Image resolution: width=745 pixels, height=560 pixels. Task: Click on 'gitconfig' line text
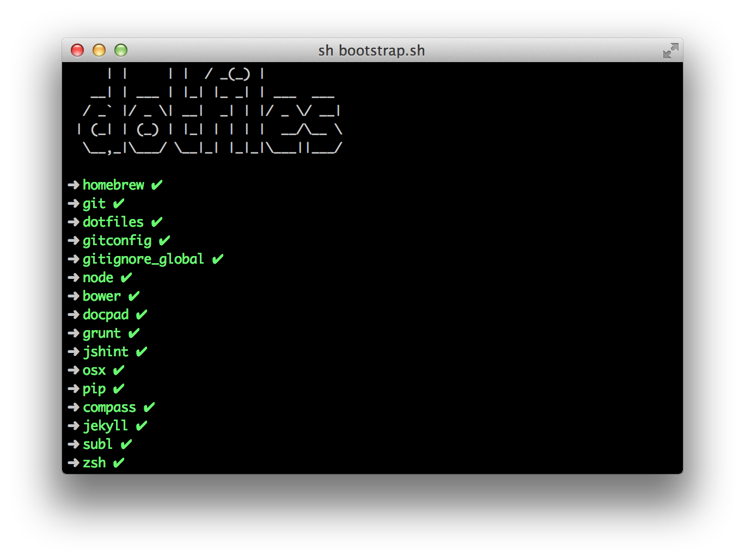117,241
